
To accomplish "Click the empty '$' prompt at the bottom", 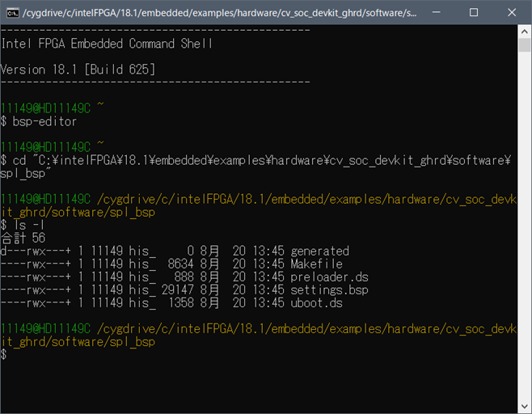I will (4, 355).
